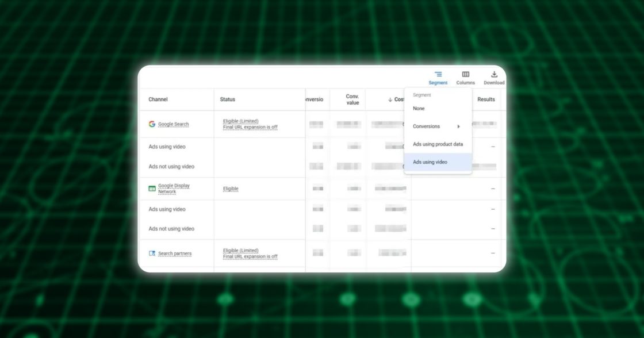Screen dimensions: 644x338
Task: Click the descending sort arrow on Cost
Action: [390, 99]
